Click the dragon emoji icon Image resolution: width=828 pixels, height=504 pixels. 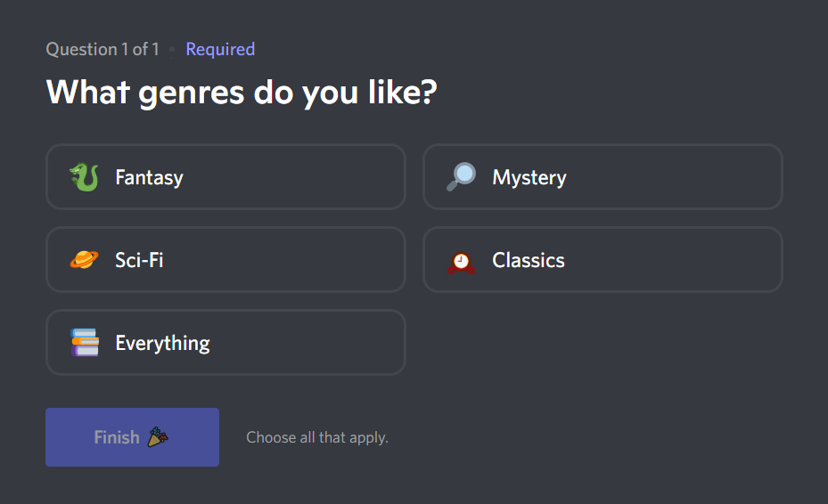click(84, 177)
